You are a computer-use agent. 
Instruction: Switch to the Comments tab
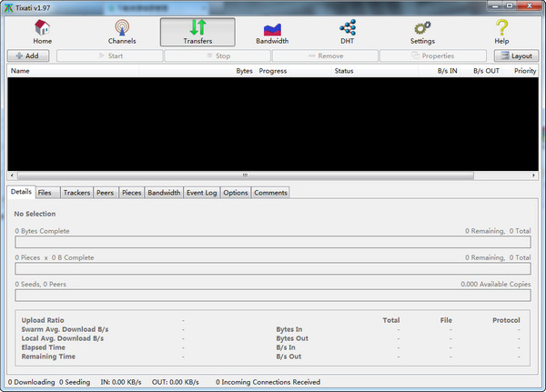coord(270,192)
